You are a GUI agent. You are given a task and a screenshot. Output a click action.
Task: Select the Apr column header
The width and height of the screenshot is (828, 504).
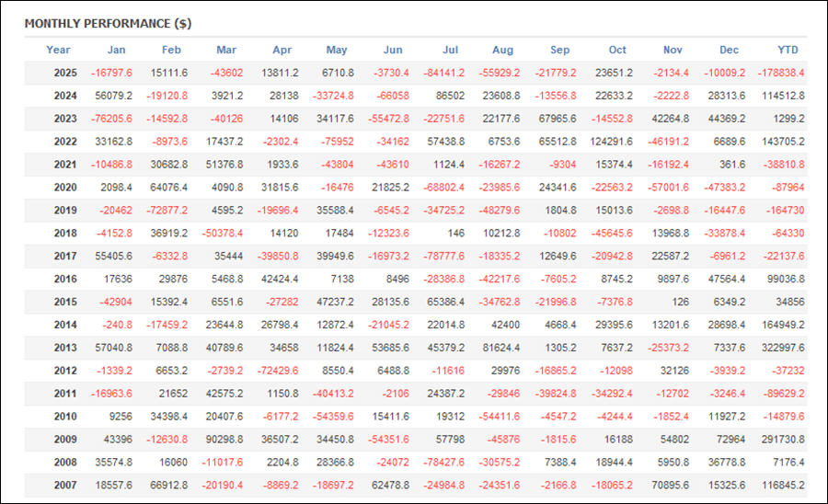click(x=283, y=50)
